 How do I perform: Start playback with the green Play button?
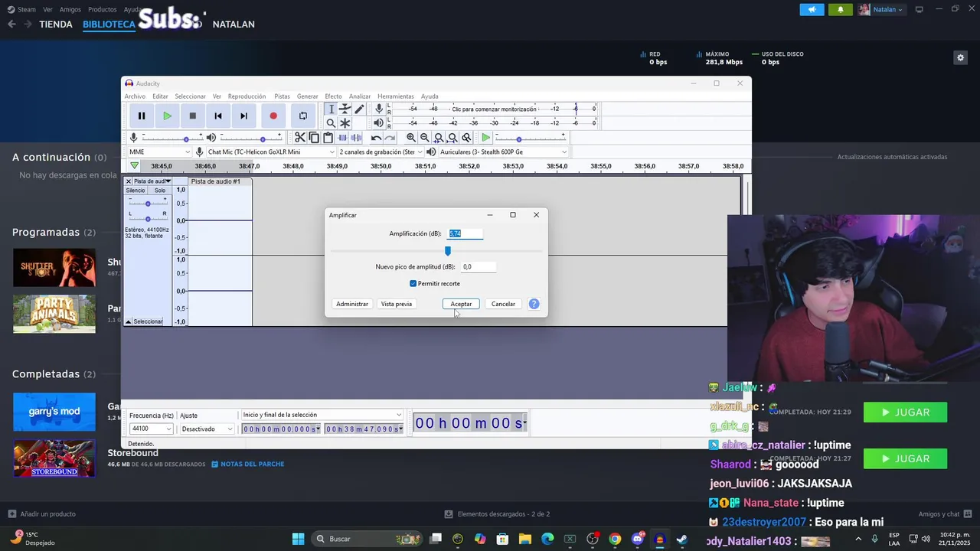point(167,116)
